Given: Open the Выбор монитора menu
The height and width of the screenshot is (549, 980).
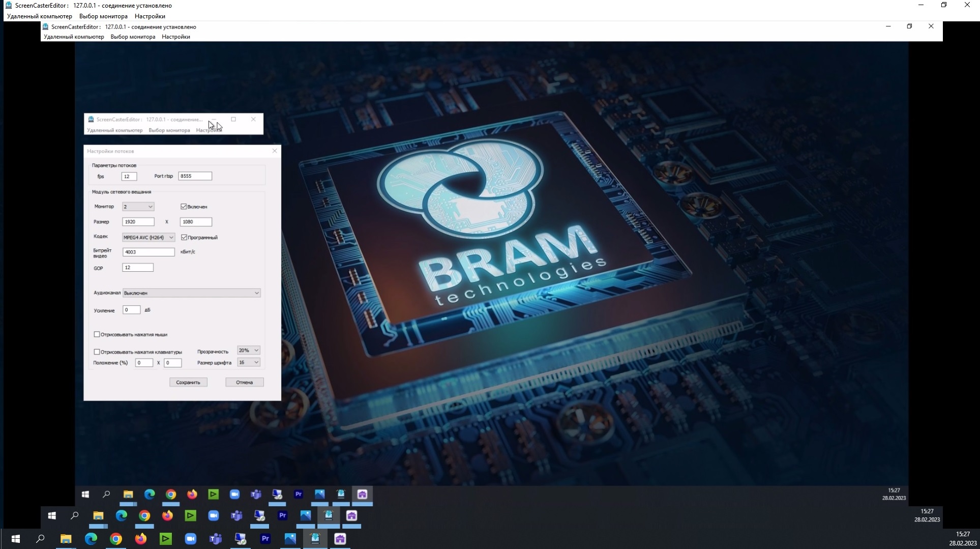Looking at the screenshot, I should (104, 16).
